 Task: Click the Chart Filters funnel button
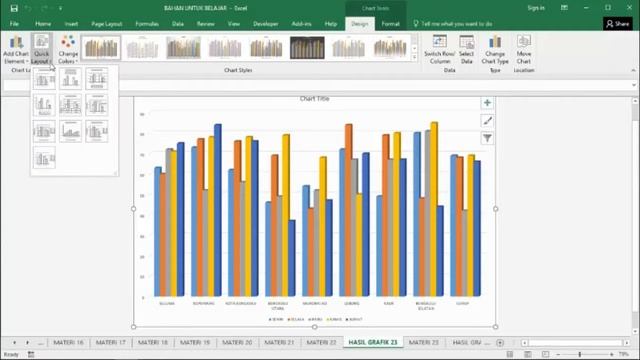[x=487, y=138]
